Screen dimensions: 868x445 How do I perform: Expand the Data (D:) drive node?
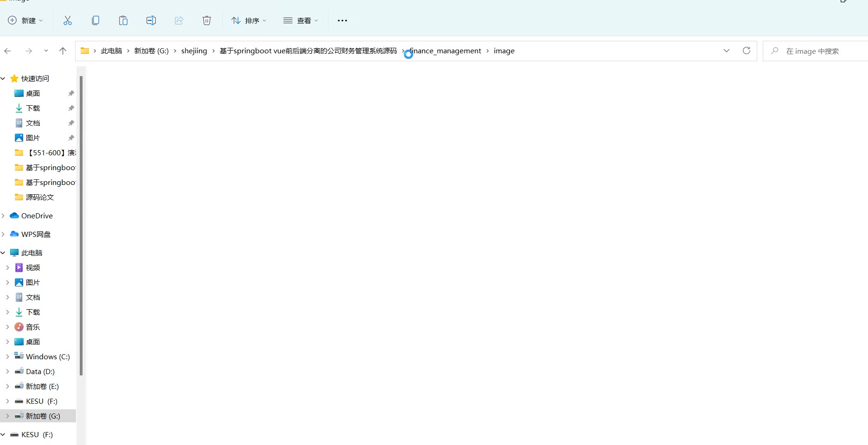pos(7,371)
